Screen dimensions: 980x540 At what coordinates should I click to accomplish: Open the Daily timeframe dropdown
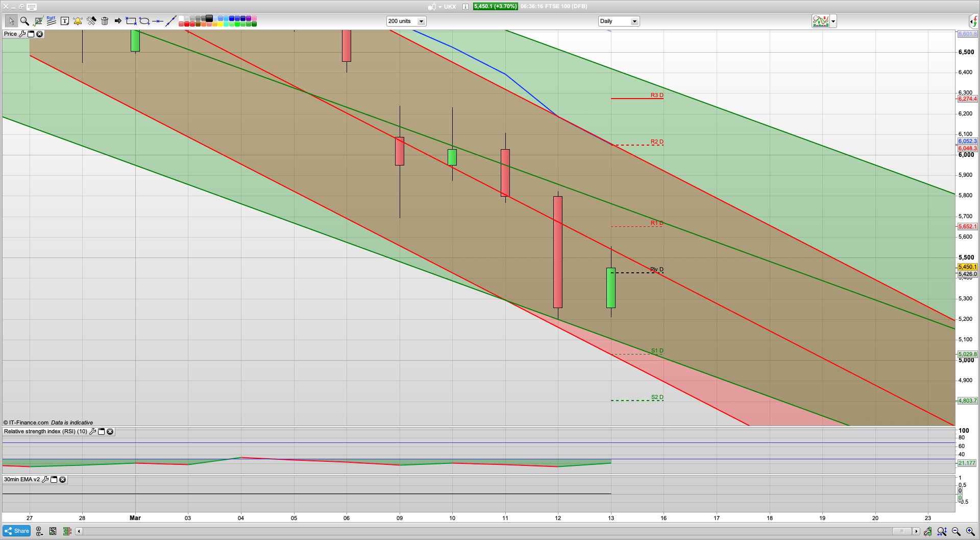[634, 21]
